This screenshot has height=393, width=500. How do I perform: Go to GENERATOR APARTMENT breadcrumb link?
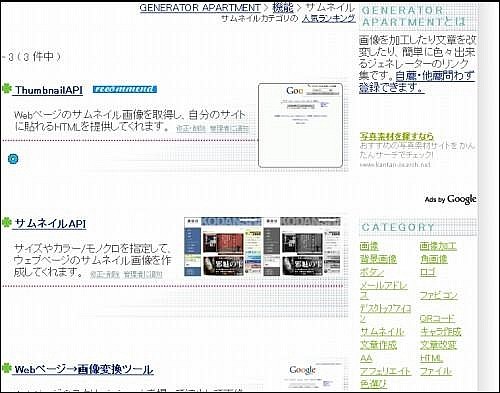[x=200, y=8]
